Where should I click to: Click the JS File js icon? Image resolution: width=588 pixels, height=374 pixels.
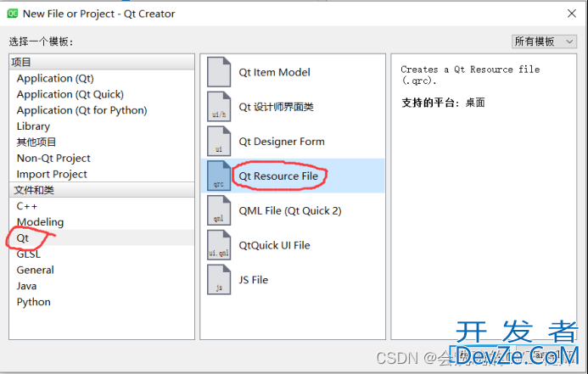[x=219, y=280]
